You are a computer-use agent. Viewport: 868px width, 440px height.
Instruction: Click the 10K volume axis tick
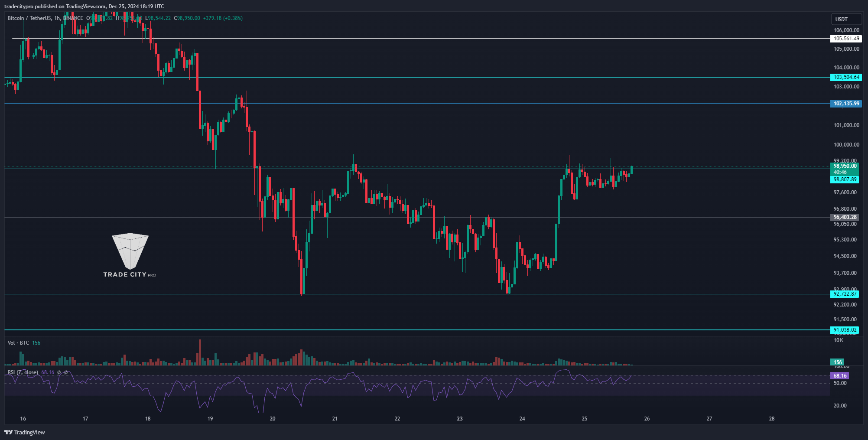839,340
